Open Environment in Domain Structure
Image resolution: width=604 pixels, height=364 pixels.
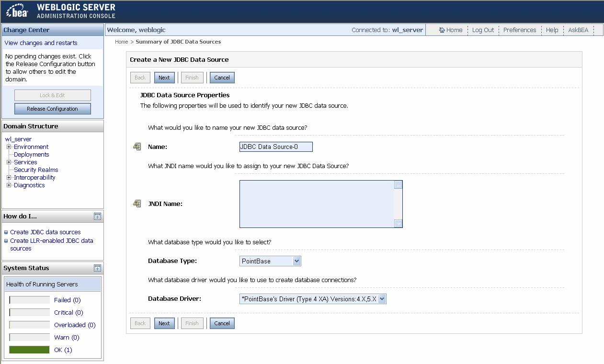click(x=31, y=147)
